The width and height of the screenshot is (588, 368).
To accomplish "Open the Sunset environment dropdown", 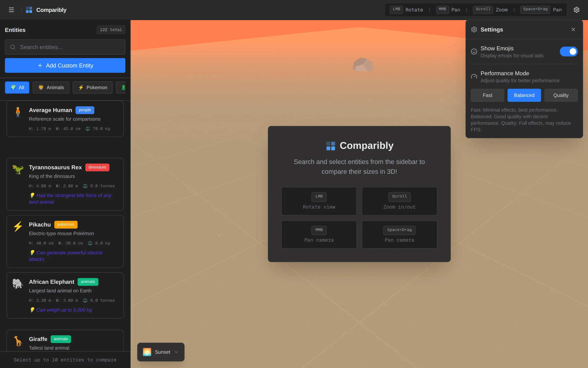I will coord(161,352).
